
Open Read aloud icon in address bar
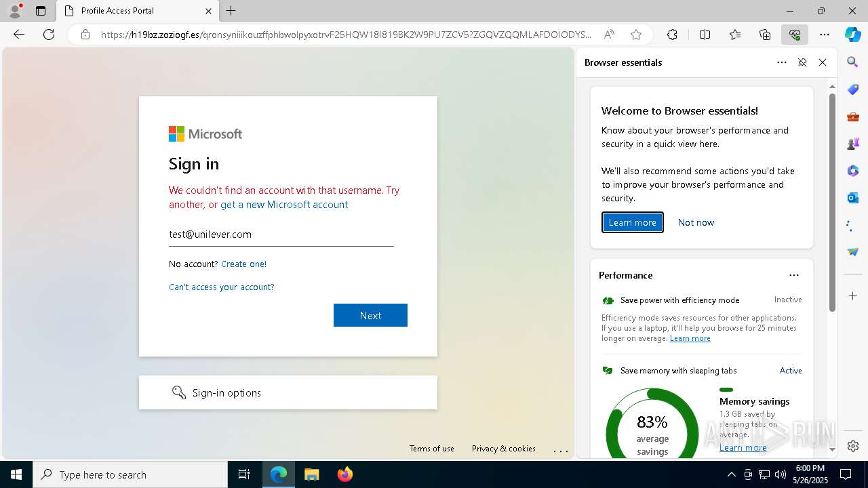click(609, 35)
